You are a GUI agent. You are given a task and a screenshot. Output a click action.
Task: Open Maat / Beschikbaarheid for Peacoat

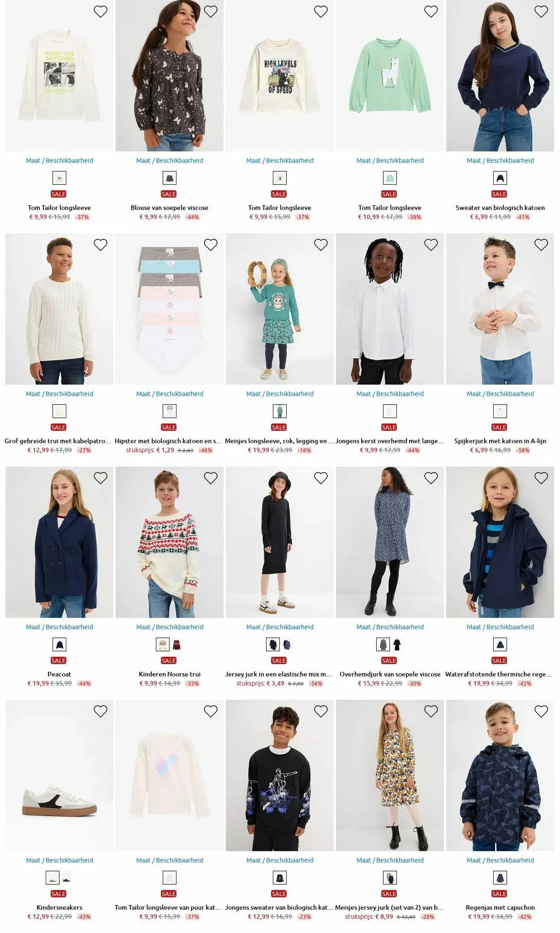pos(60,627)
